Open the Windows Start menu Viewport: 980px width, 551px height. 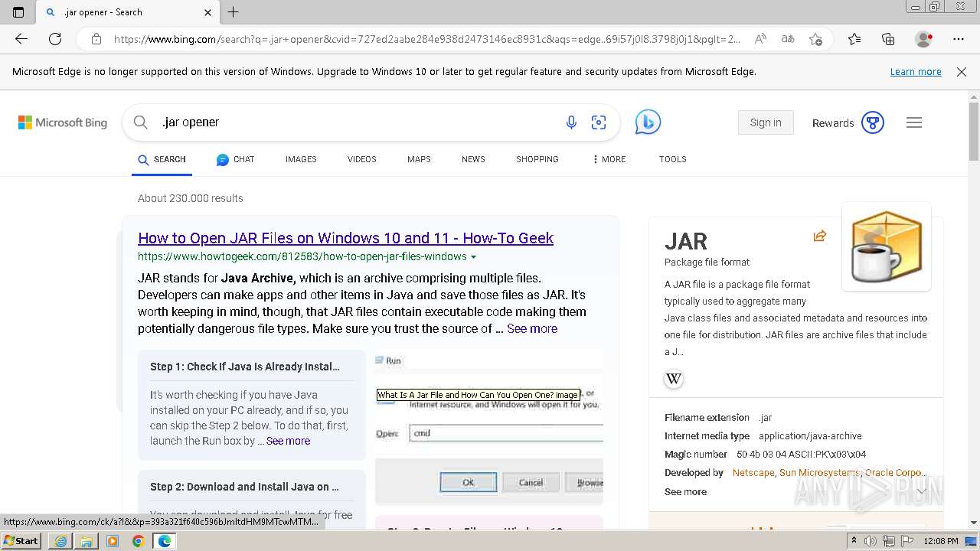(x=21, y=540)
